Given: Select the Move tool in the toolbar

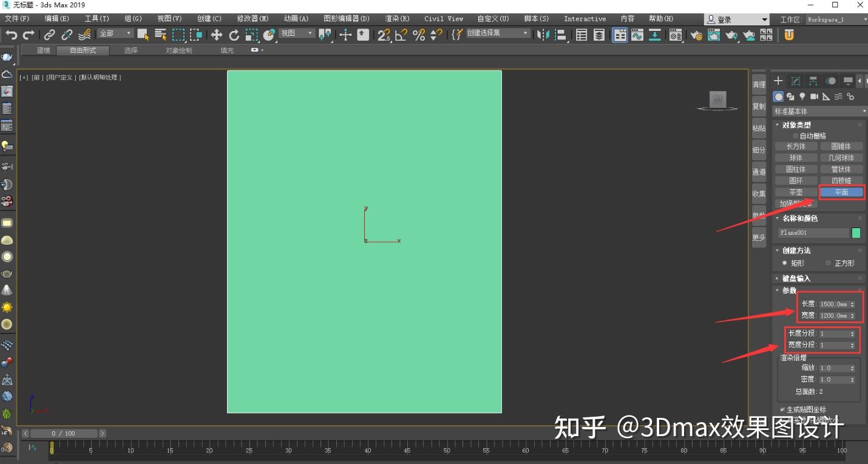Looking at the screenshot, I should [217, 35].
